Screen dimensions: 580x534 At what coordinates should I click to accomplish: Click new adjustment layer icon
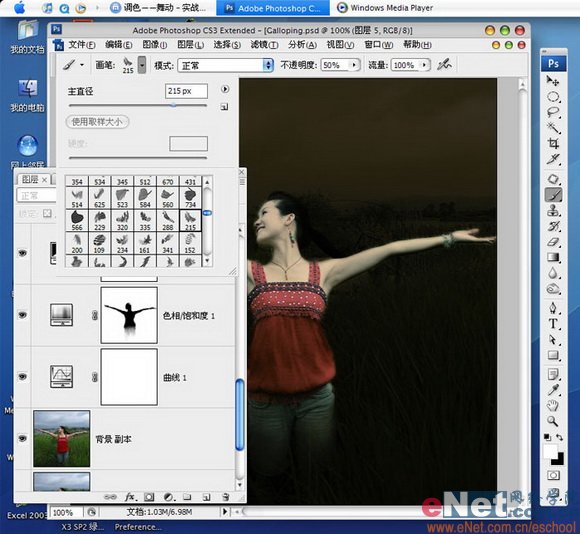169,497
